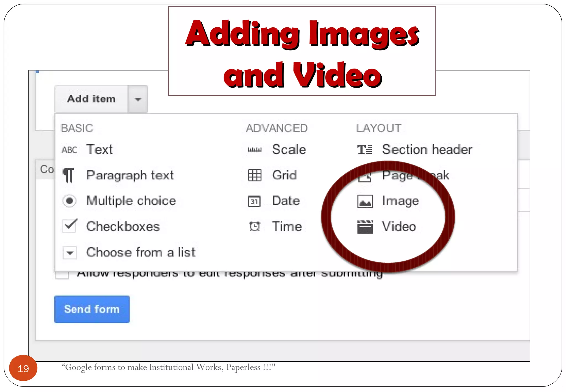
Task: Open the Add item dropdown arrow
Action: click(138, 99)
